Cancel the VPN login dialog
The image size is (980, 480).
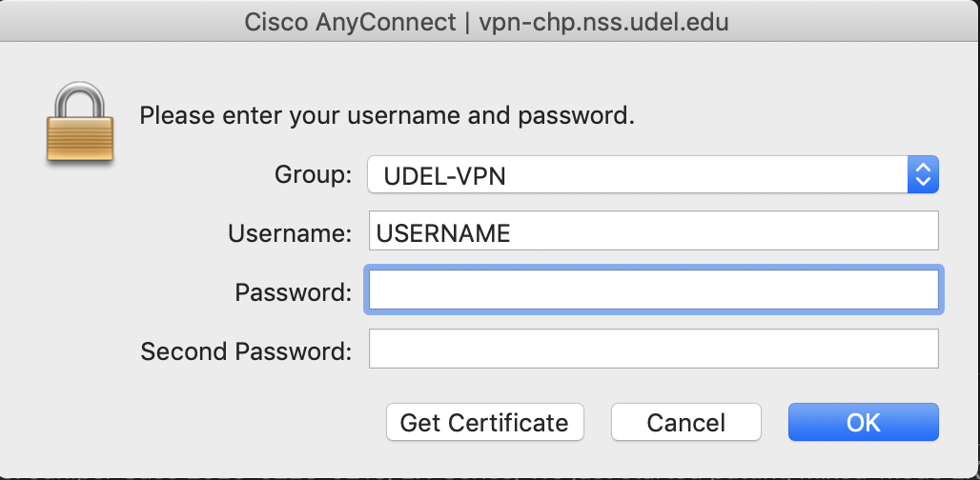point(686,422)
